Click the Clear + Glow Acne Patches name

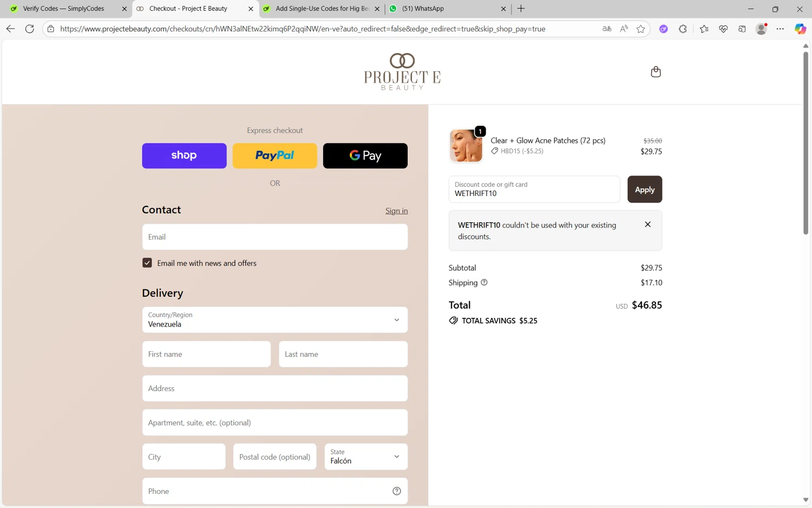click(x=548, y=140)
